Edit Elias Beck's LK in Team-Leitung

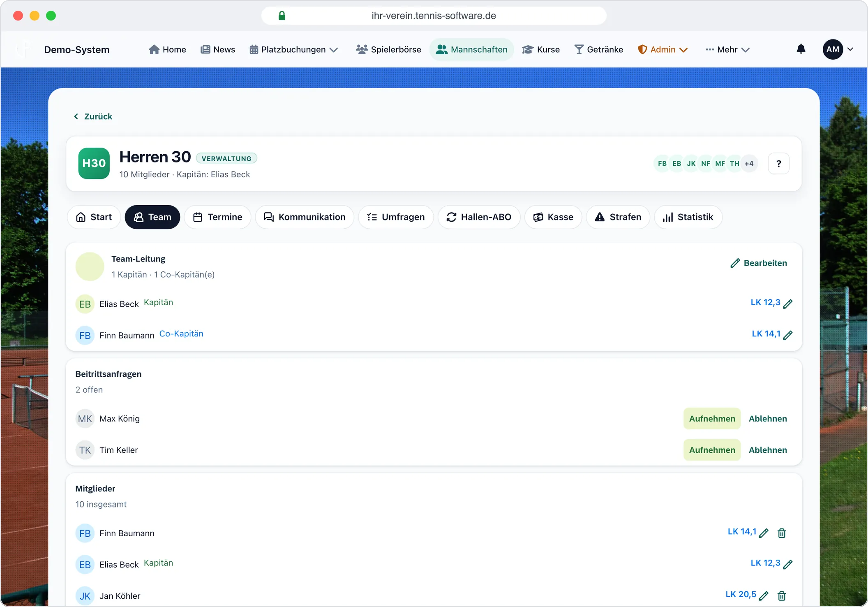[x=787, y=304]
